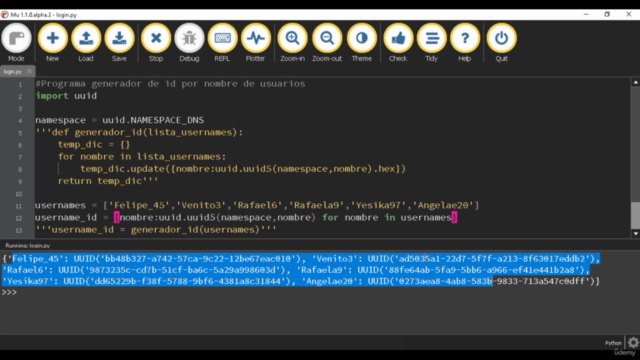Viewport: 640px width, 360px height.
Task: Open the Plotter panel
Action: pyautogui.click(x=256, y=42)
